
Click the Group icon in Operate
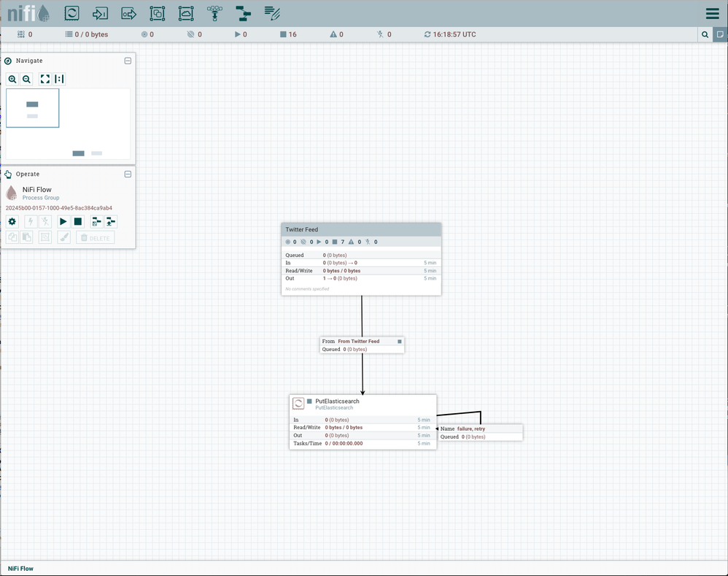point(45,237)
